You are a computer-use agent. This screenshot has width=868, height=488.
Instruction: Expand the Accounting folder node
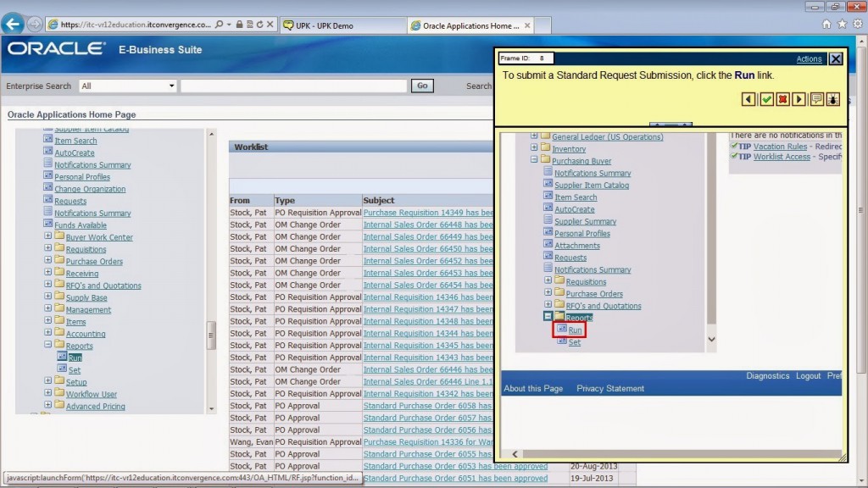point(48,332)
